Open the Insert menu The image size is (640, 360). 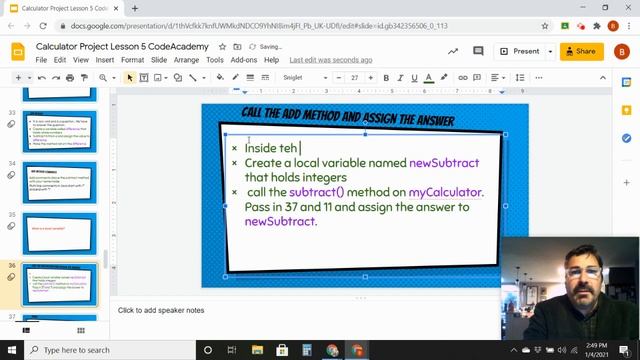tap(105, 60)
